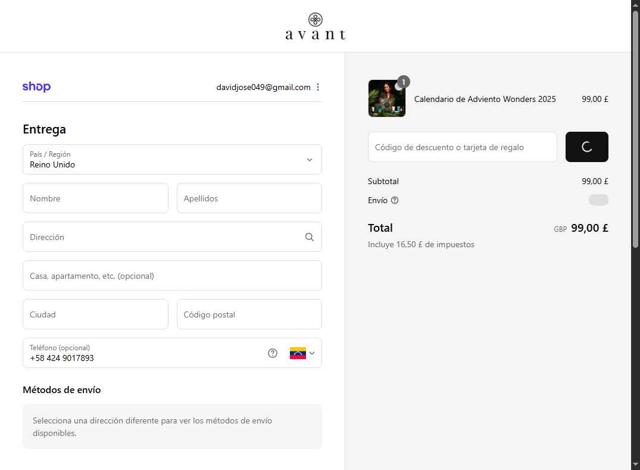
Task: Click the apply discount button with spinner
Action: 587,147
